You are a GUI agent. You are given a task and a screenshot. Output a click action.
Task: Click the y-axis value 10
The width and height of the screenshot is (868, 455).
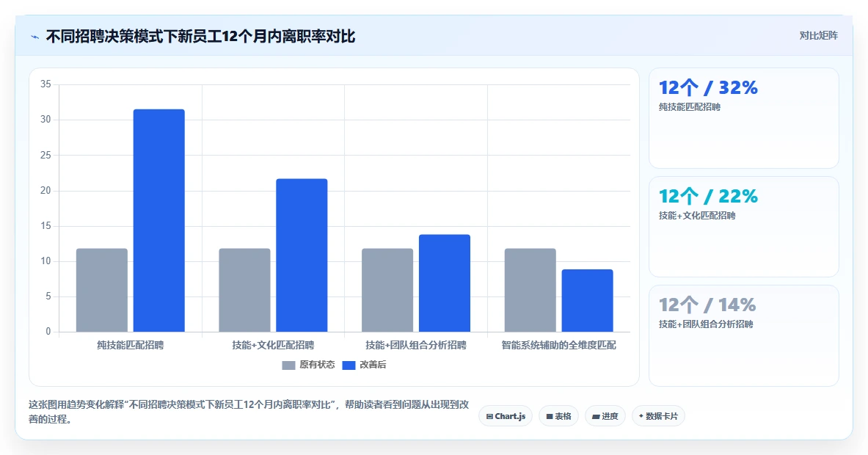point(45,261)
